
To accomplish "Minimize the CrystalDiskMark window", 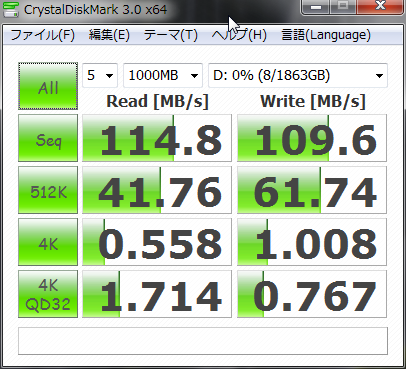I will coord(315,7).
